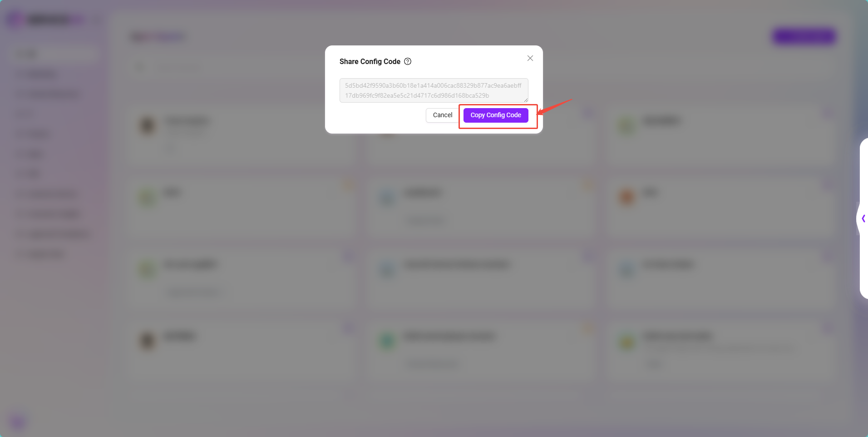Click the Copy Config Code button
This screenshot has width=868, height=437.
pos(496,115)
